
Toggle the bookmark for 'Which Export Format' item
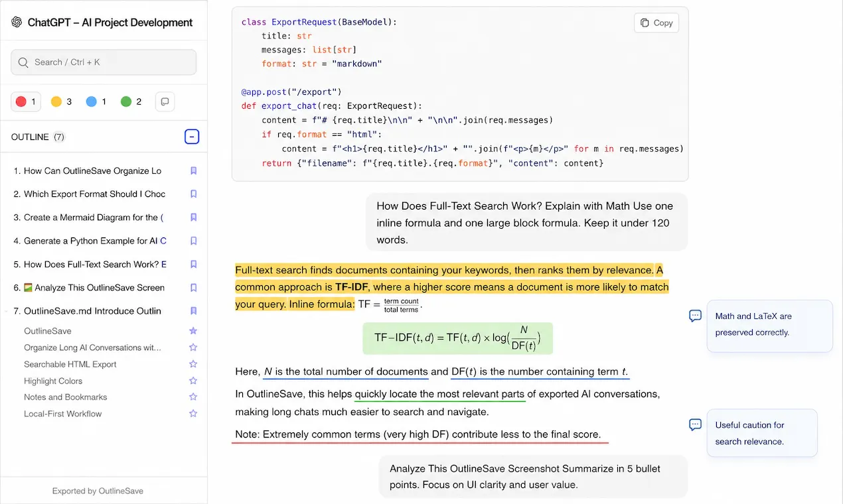194,194
